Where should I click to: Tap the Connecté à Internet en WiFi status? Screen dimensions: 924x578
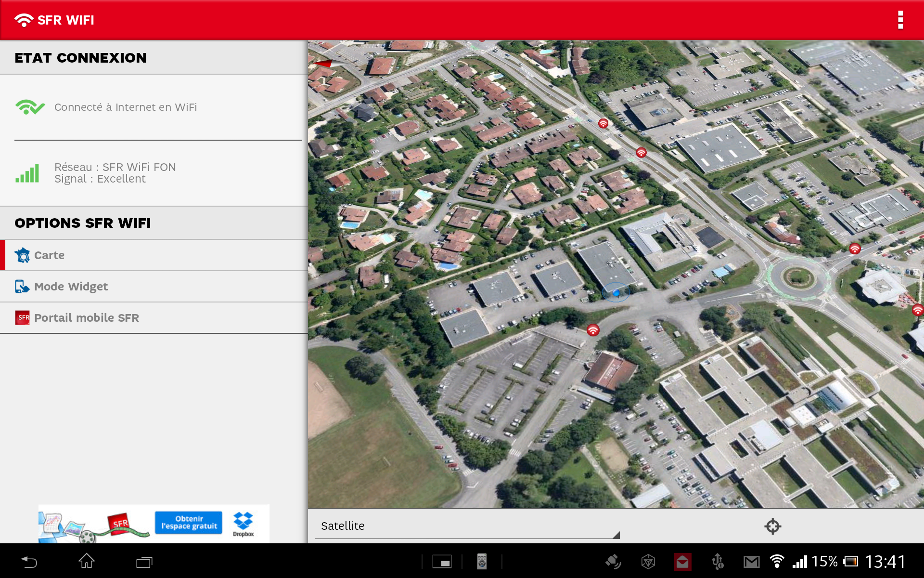pos(125,107)
